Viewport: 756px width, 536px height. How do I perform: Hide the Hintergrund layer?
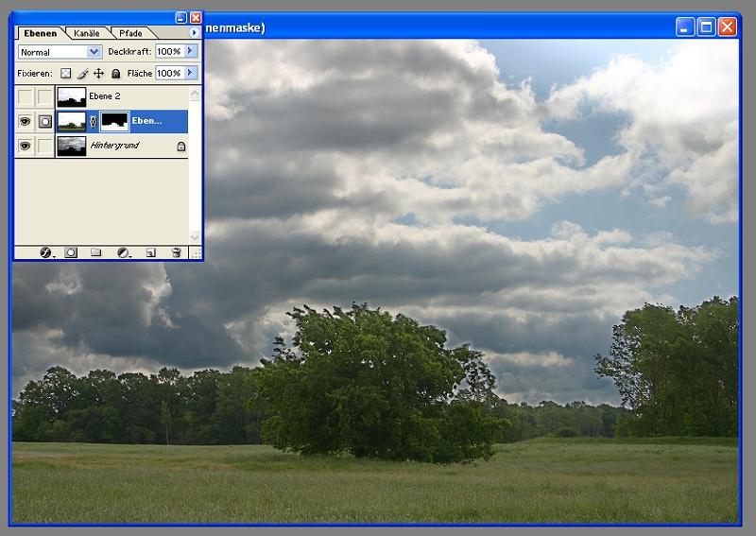point(25,147)
